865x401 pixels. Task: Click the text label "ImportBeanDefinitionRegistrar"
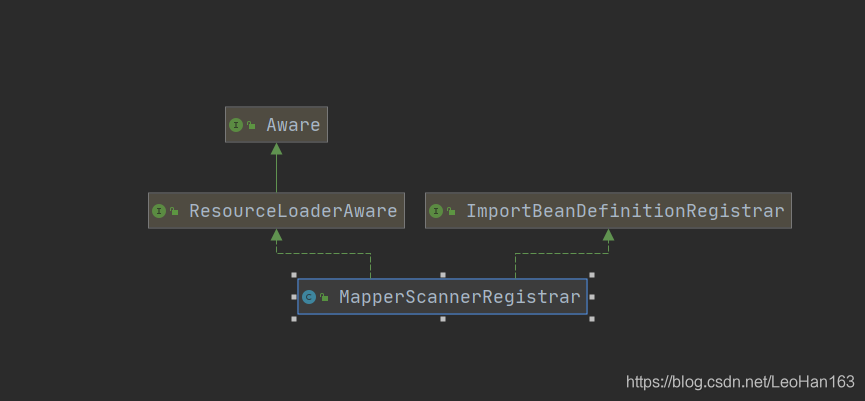pos(625,211)
